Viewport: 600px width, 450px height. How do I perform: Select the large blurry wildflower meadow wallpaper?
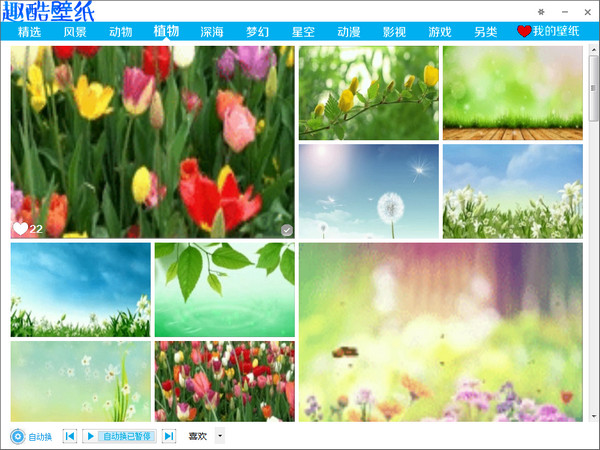(x=441, y=332)
